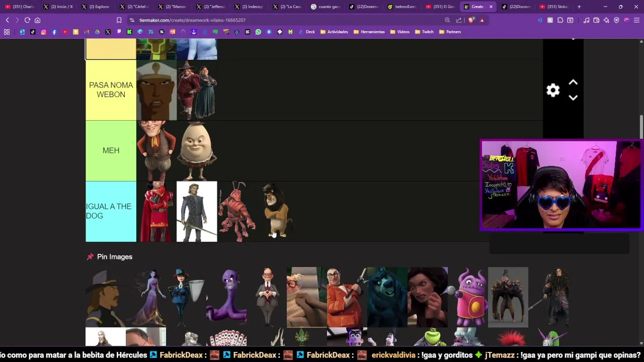
Task: Open tier row settings gear
Action: [x=553, y=90]
